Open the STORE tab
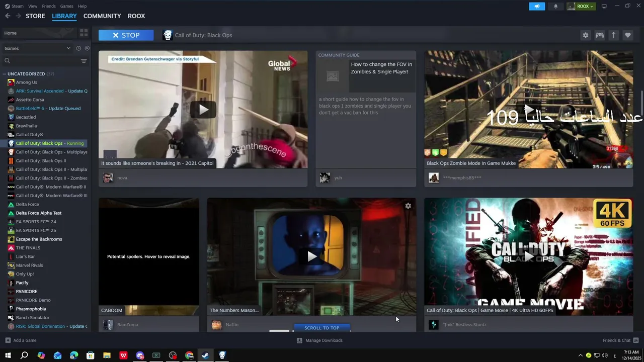Image resolution: width=644 pixels, height=362 pixels. (x=35, y=16)
